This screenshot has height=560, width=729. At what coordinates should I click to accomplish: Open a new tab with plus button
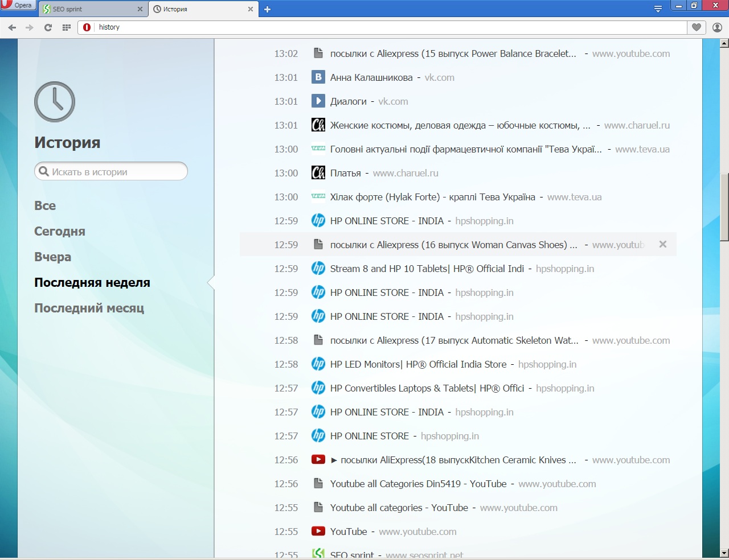[267, 9]
